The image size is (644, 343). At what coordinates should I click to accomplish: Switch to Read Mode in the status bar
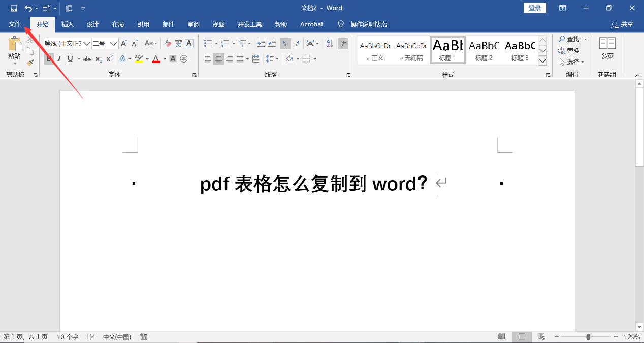501,337
